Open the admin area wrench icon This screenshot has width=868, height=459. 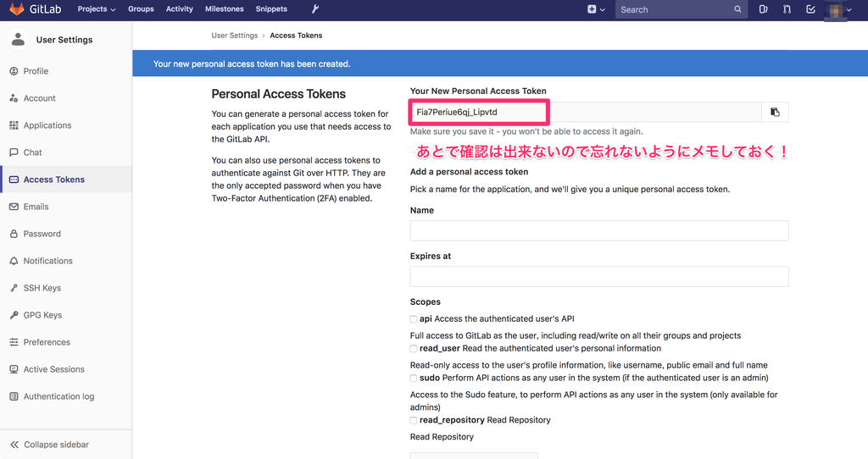click(315, 8)
